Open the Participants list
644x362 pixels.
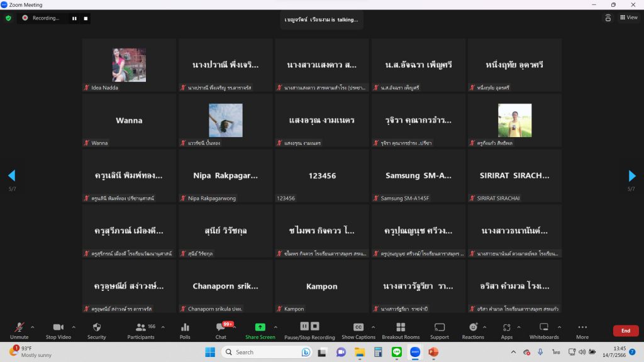click(141, 331)
